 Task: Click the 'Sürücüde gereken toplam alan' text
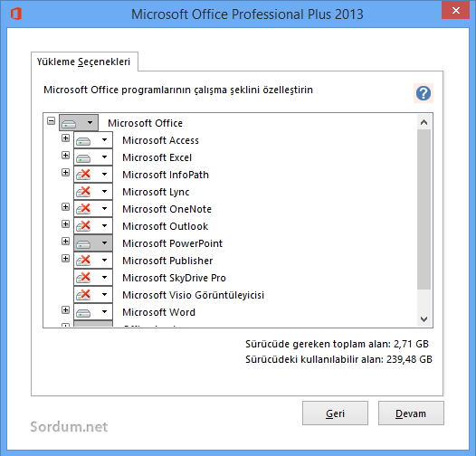tap(337, 344)
